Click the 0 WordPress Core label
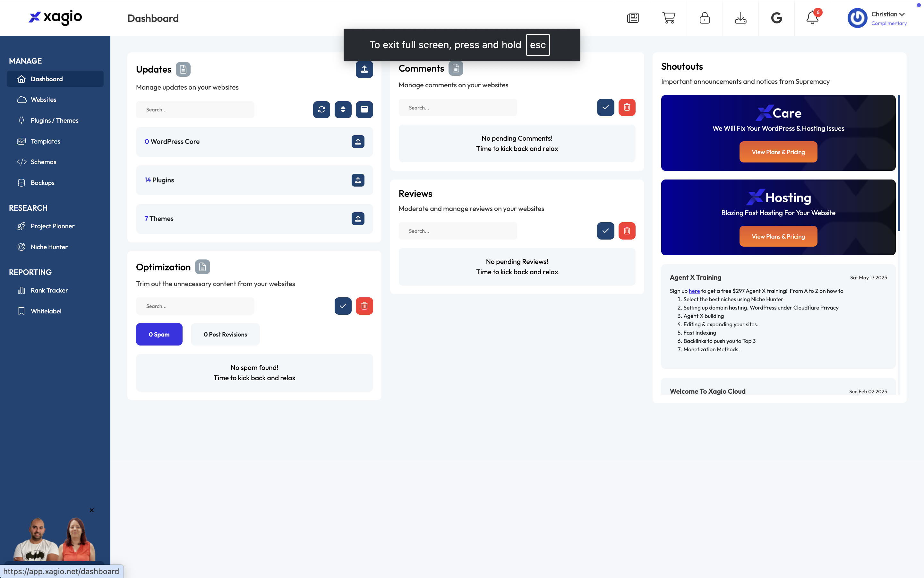924x578 pixels. coord(172,141)
